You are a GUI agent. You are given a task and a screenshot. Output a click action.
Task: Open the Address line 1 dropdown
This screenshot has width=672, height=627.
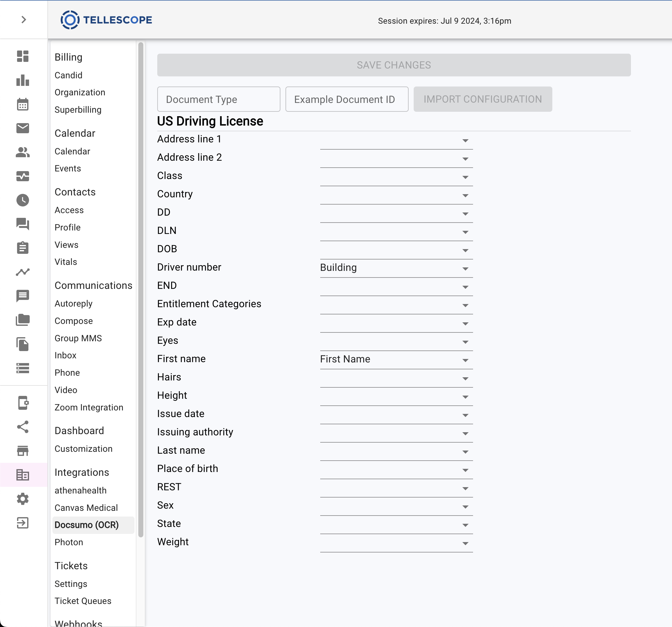click(396, 140)
